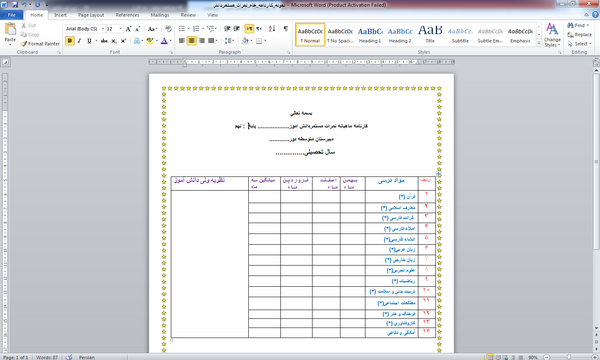This screenshot has width=600, height=360.
Task: Grow font size with the large A icon
Action: [x=129, y=29]
